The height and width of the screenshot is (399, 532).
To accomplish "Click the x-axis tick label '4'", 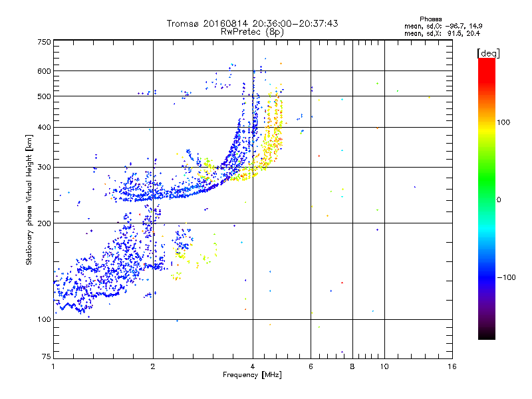I will 253,366.
